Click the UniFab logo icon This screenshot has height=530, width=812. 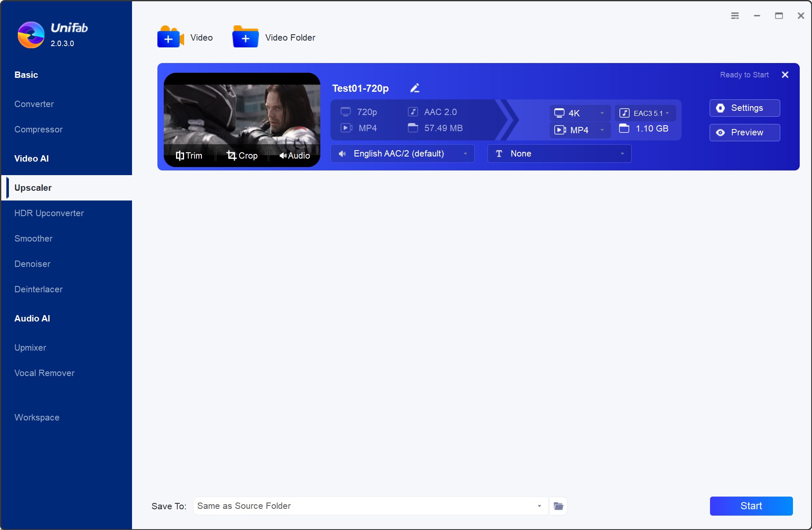(31, 35)
